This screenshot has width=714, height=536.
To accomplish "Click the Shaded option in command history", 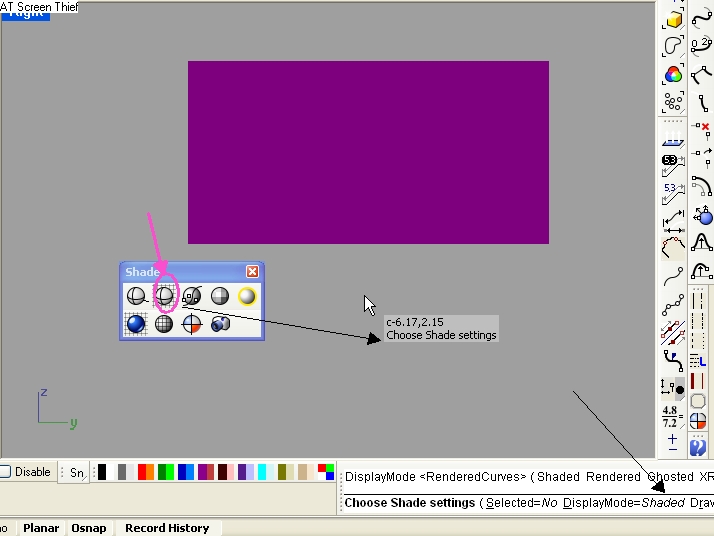I will click(x=558, y=477).
